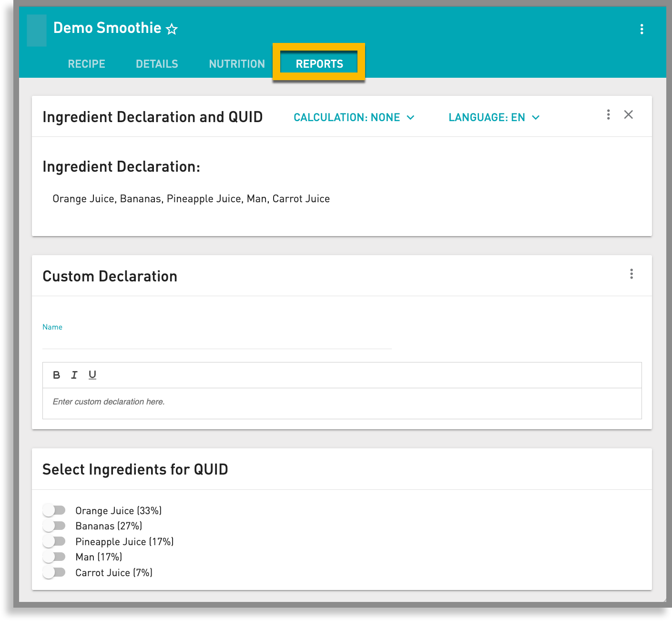Open the Calculation: None dropdown
Screen dimensions: 672x621
[x=355, y=117]
